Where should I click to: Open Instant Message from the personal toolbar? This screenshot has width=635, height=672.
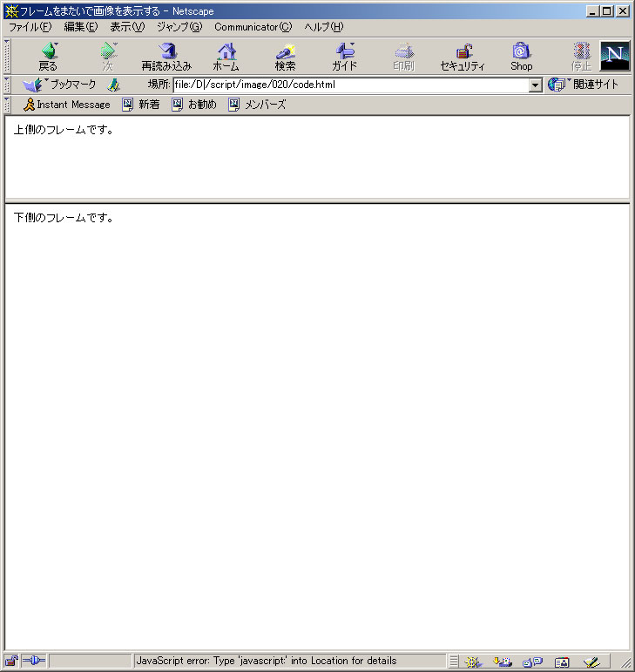pyautogui.click(x=67, y=105)
